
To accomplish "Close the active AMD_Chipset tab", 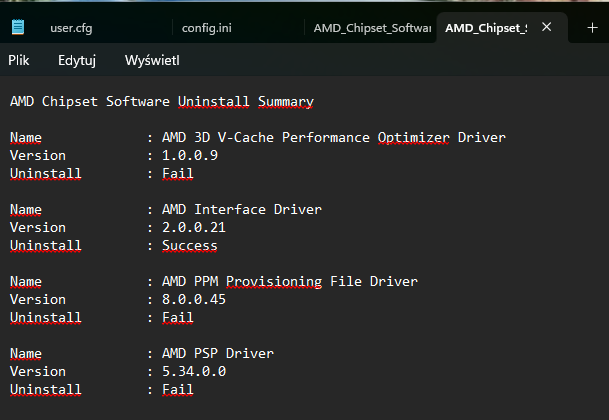I will [546, 28].
